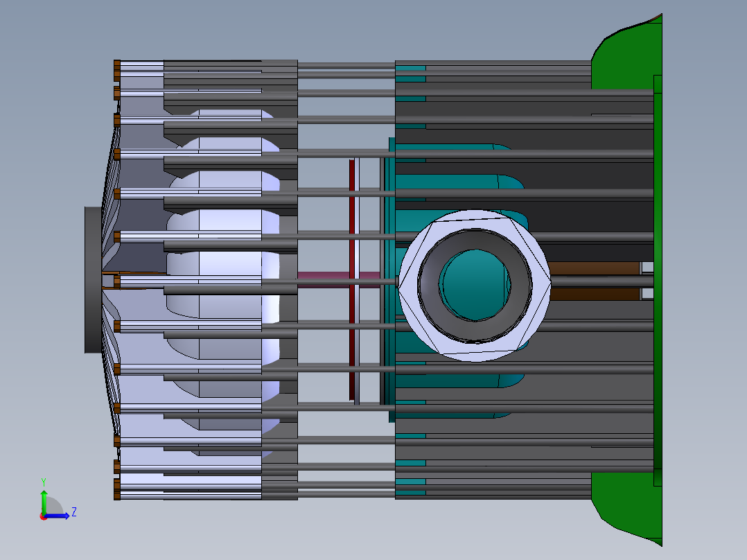The height and width of the screenshot is (560, 747).
Task: Pick the teal bore inside the hex nut
Action: click(474, 285)
